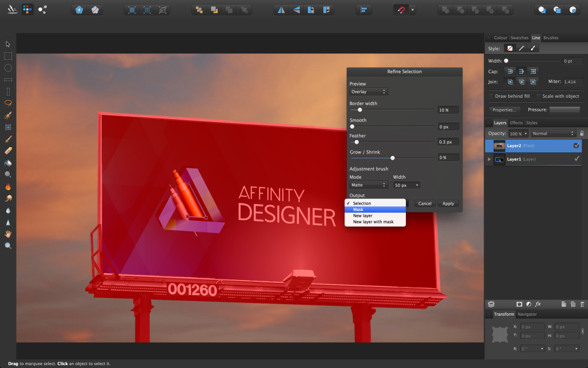Image resolution: width=588 pixels, height=368 pixels.
Task: Toggle Layer2 visibility checkbox
Action: pos(577,145)
